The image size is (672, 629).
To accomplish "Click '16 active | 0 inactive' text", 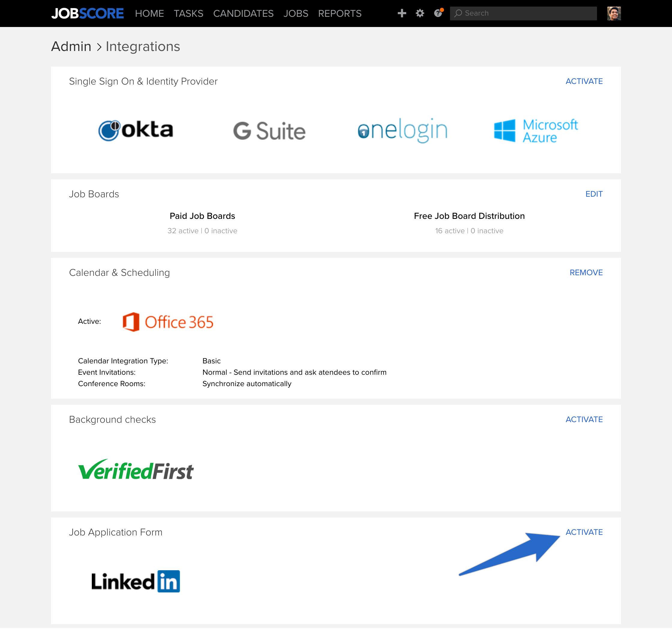I will click(x=469, y=231).
